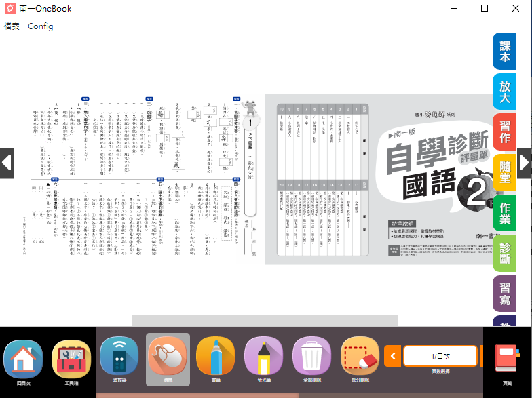532x398 pixels.
Task: Open the Config menu
Action: 40,26
